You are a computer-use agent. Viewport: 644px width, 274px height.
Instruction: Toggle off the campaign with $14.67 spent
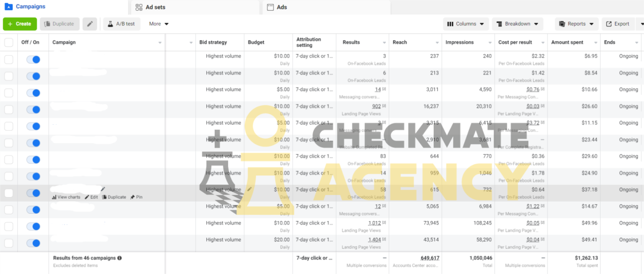pos(33,209)
